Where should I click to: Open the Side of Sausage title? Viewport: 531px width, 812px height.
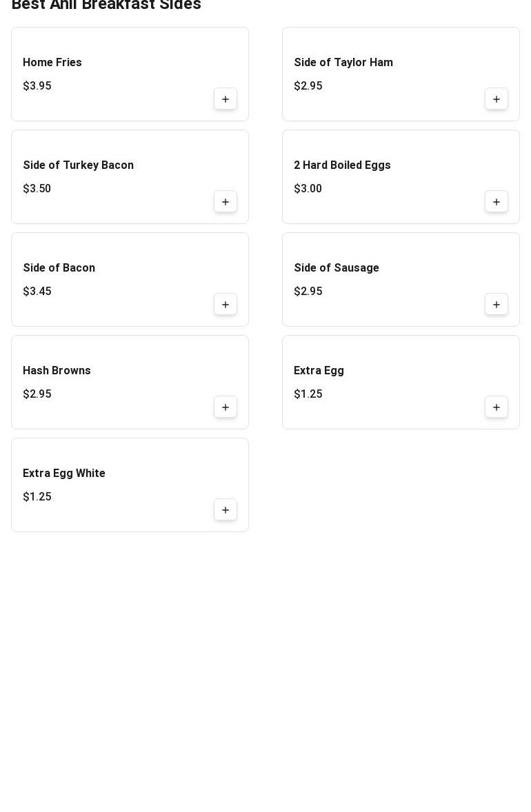click(337, 267)
